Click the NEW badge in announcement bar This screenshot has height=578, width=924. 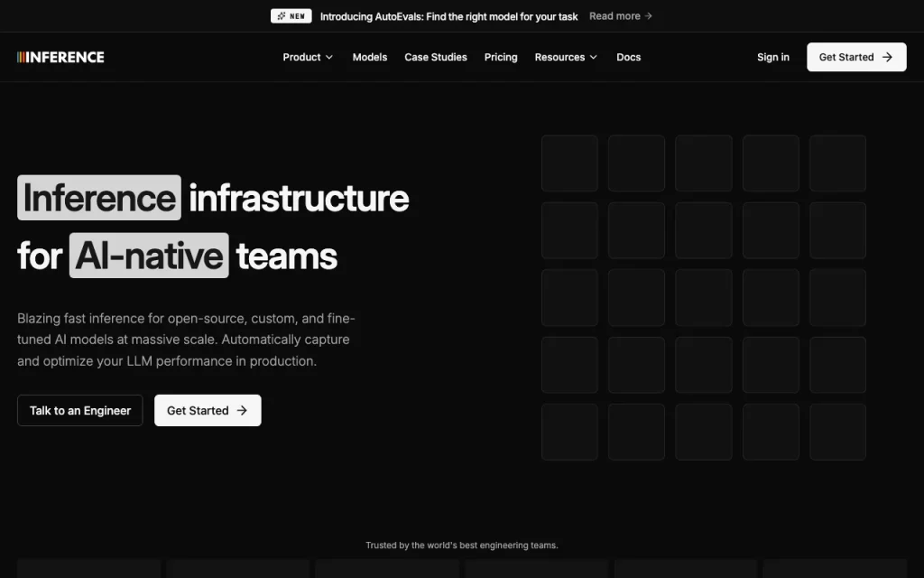click(x=291, y=16)
